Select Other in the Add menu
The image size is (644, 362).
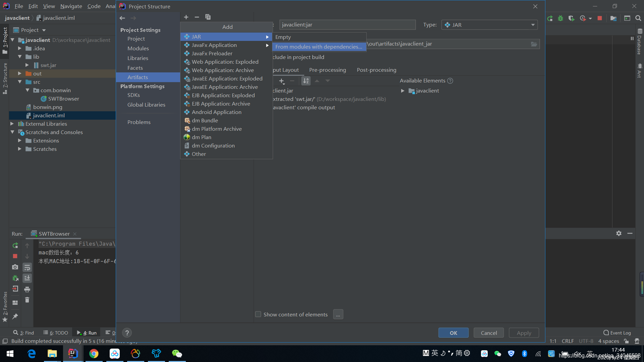(x=226, y=154)
